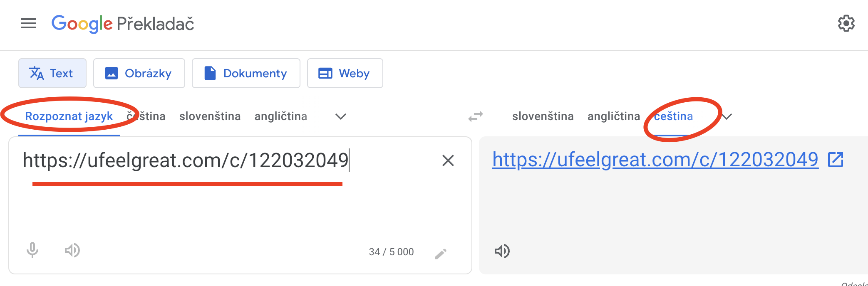Screen dimensions: 868x286
Task: Choose slovenština as source language
Action: click(x=210, y=116)
